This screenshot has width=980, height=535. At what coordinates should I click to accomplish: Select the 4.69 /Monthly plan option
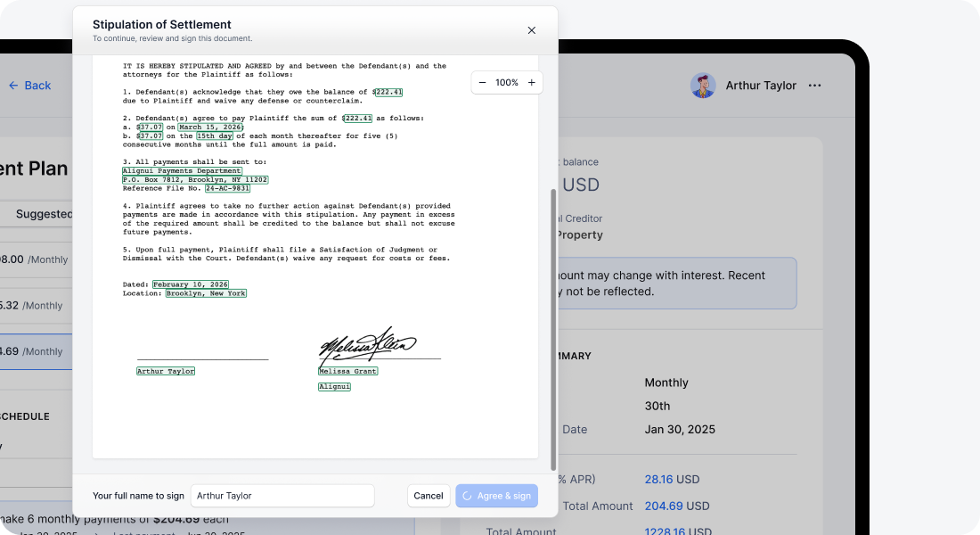(36, 351)
